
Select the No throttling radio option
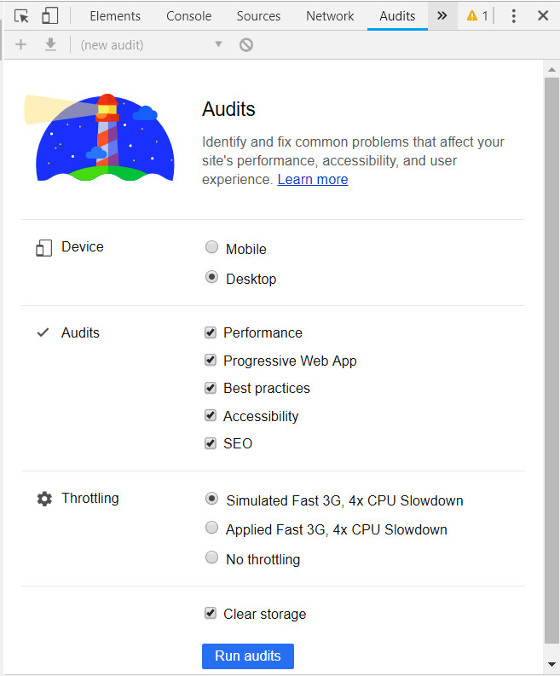coord(211,557)
